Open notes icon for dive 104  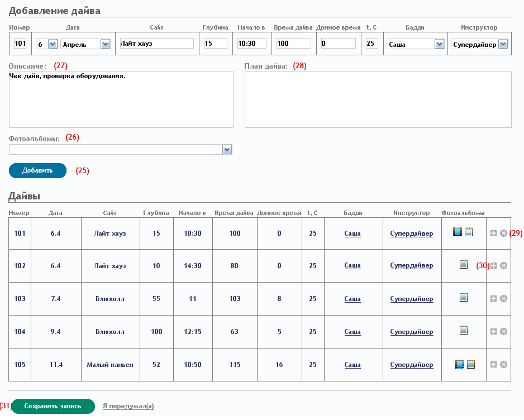coord(463,330)
